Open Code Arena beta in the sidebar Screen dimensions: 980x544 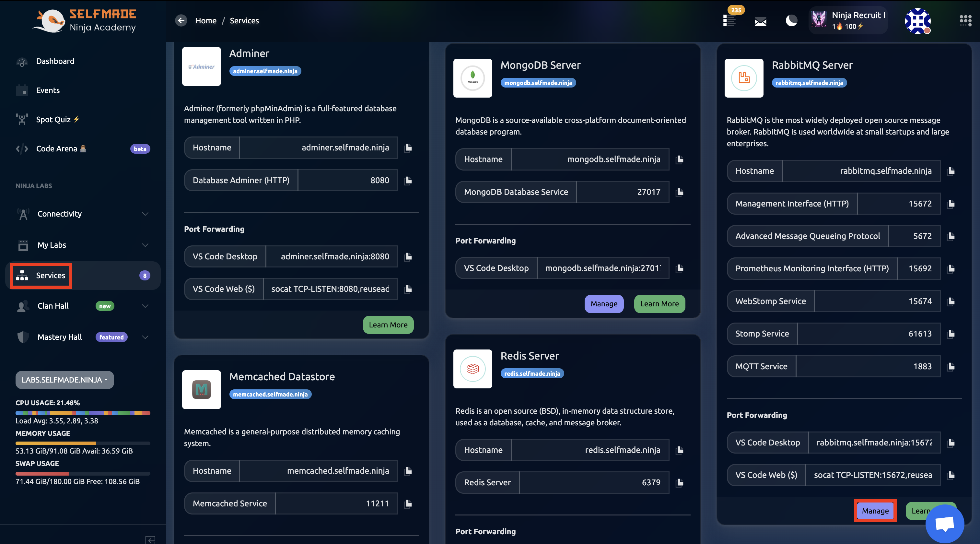point(83,149)
